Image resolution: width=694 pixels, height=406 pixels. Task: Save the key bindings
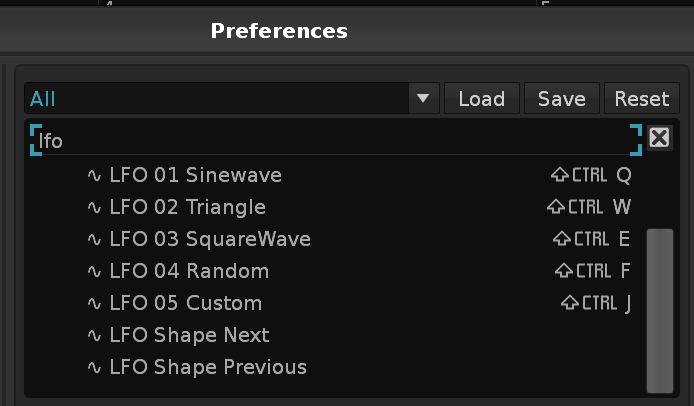pyautogui.click(x=561, y=98)
